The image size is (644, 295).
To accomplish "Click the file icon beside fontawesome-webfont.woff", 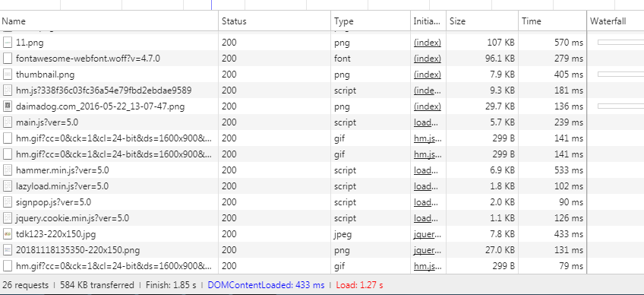I will click(8, 59).
